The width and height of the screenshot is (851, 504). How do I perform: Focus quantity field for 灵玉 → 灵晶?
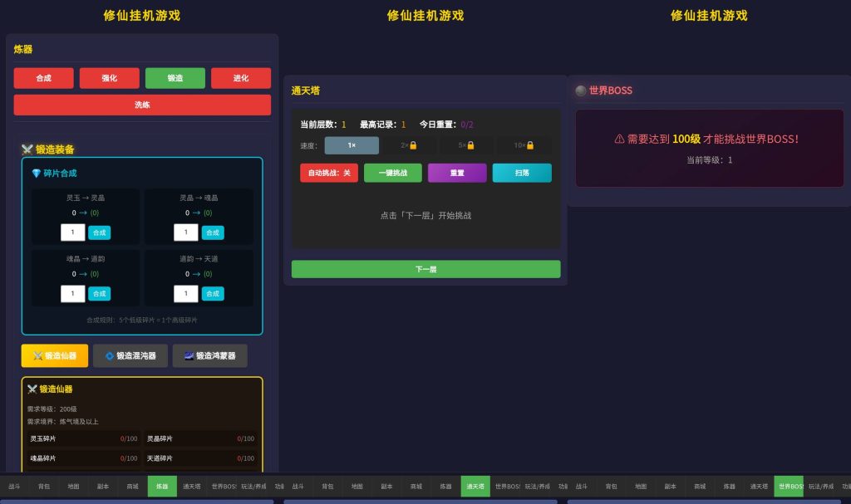[73, 232]
